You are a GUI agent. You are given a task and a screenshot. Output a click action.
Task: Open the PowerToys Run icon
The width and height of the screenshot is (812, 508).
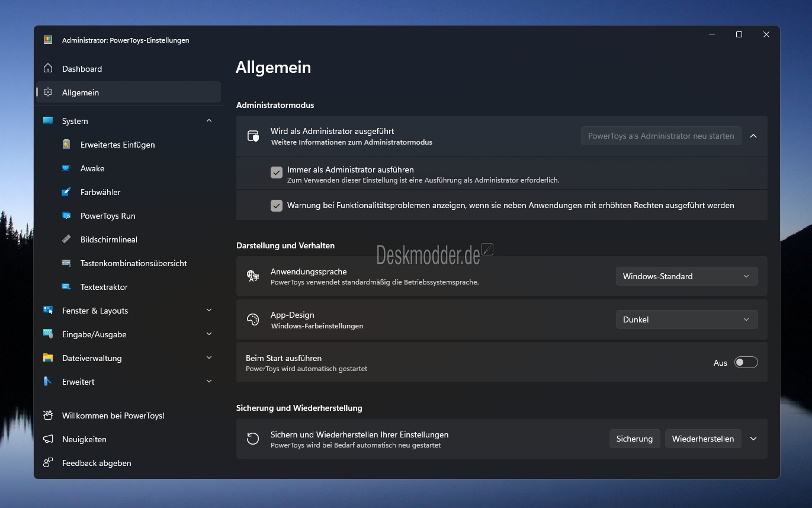click(x=67, y=216)
